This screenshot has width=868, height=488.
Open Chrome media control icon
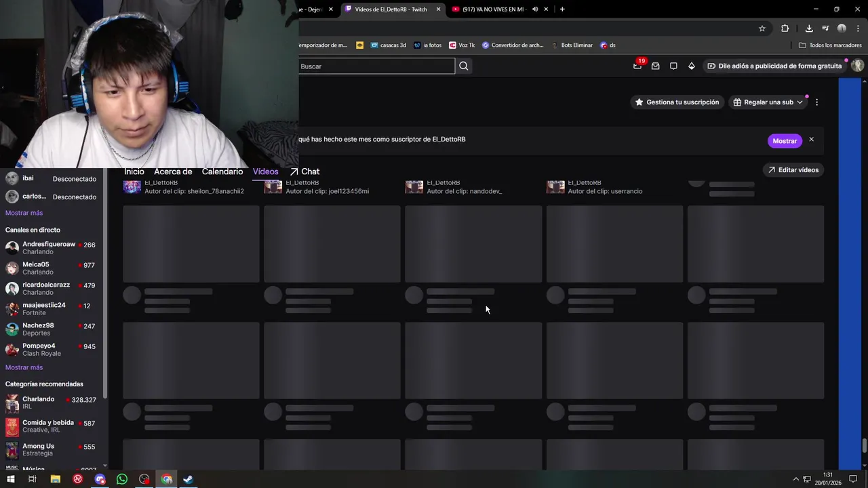coord(825,28)
